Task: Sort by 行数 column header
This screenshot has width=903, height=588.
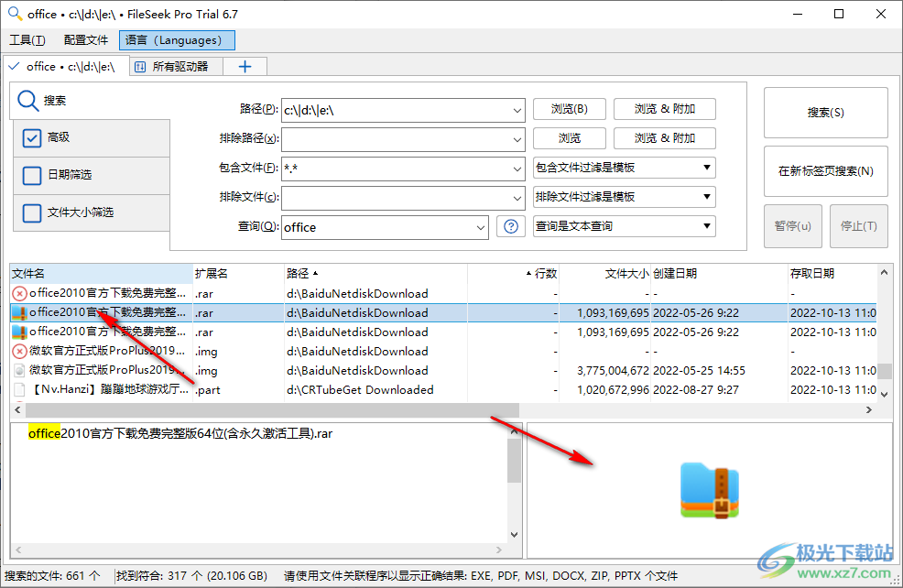Action: pos(513,274)
